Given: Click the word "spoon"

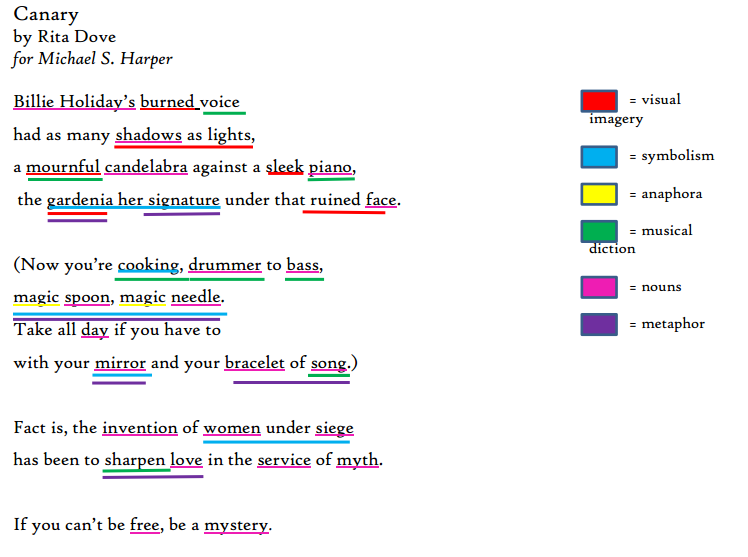Looking at the screenshot, I should click(87, 298).
